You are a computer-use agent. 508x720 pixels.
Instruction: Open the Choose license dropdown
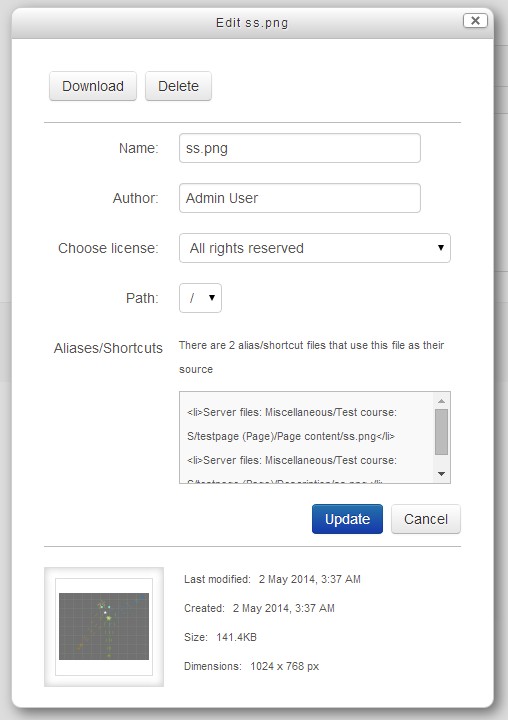(x=315, y=248)
